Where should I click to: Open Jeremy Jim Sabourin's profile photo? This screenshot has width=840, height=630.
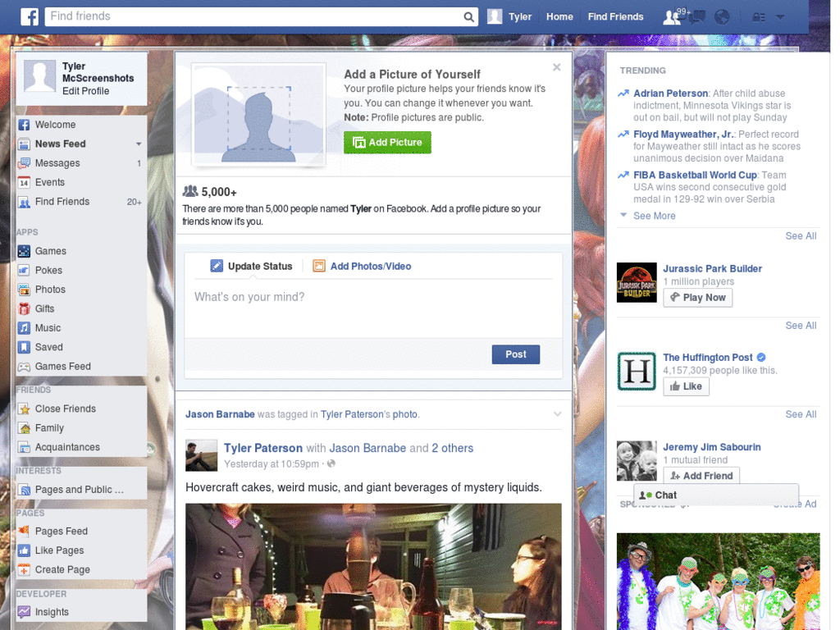pyautogui.click(x=637, y=461)
